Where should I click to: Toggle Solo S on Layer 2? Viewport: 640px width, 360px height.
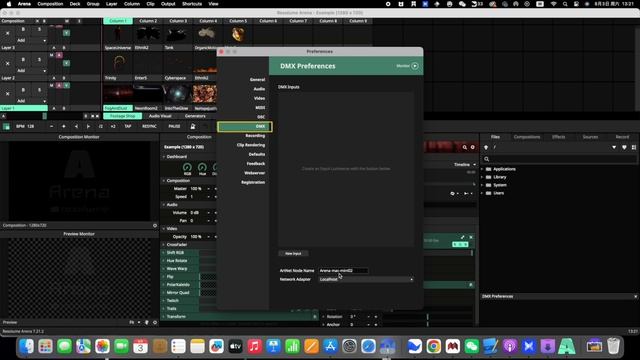pyautogui.click(x=40, y=60)
